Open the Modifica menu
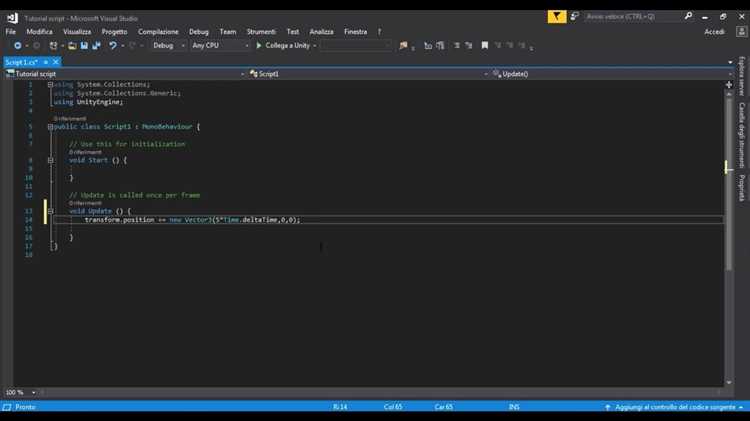This screenshot has height=421, width=750. click(x=39, y=32)
